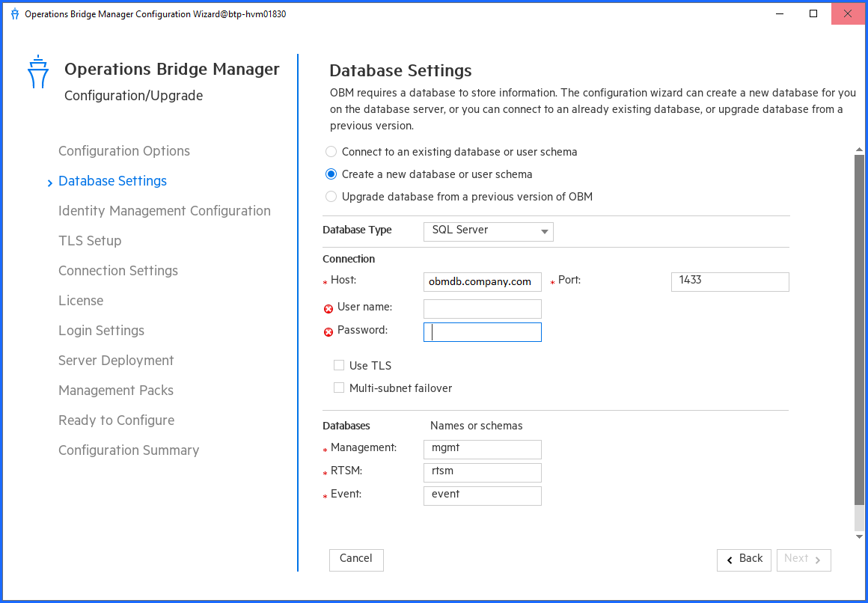Open the License step in sidebar
868x603 pixels.
[81, 301]
